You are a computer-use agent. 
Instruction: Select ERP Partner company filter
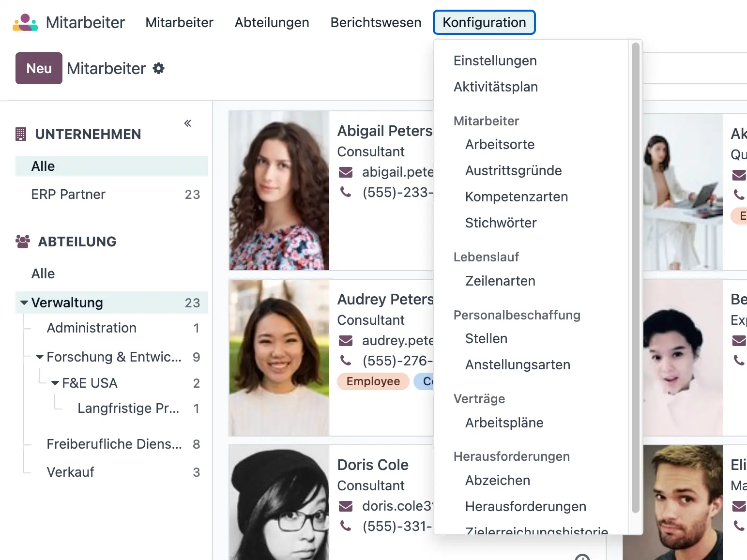click(x=68, y=194)
